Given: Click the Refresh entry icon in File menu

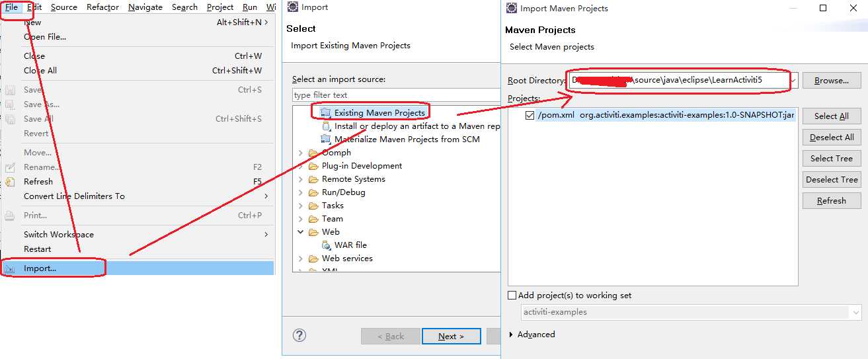Looking at the screenshot, I should tap(10, 181).
